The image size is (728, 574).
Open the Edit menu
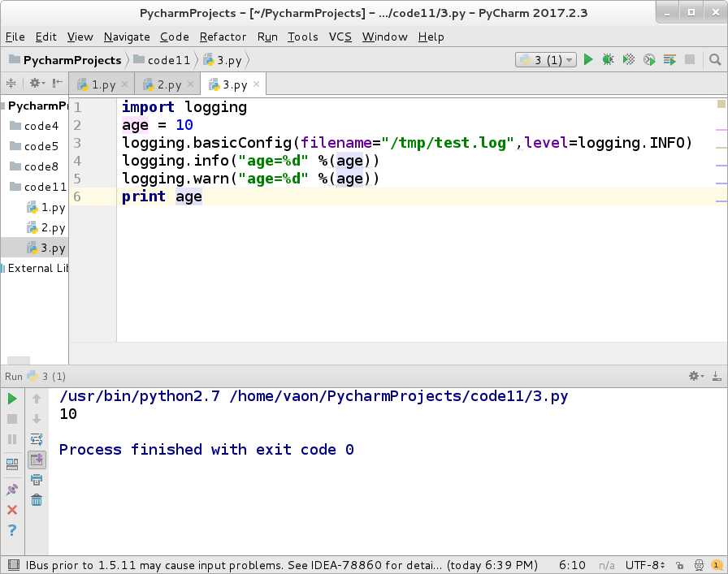[46, 37]
